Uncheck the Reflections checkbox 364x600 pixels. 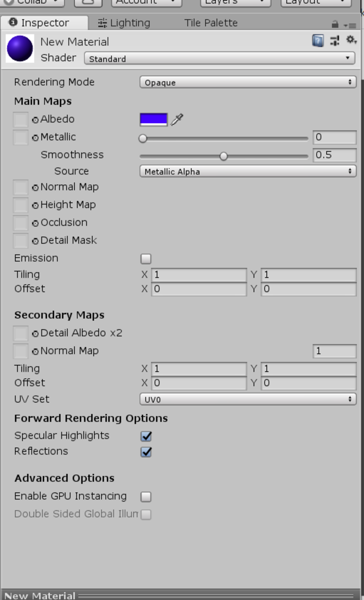145,451
